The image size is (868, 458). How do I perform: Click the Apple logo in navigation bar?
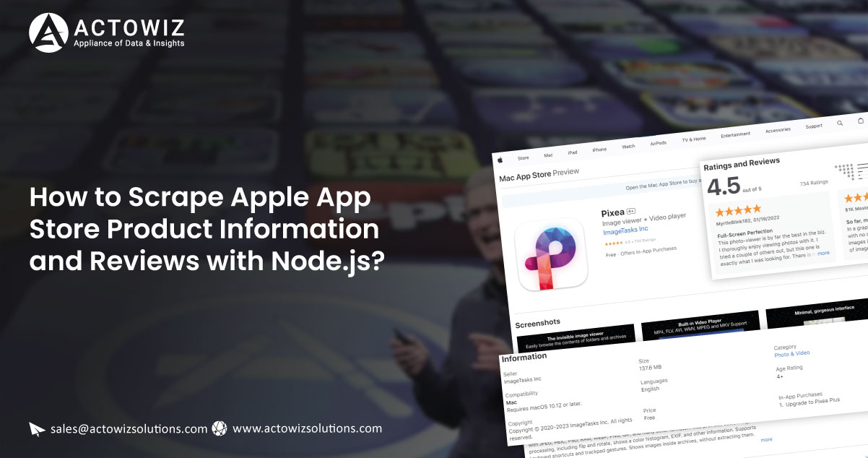point(500,159)
